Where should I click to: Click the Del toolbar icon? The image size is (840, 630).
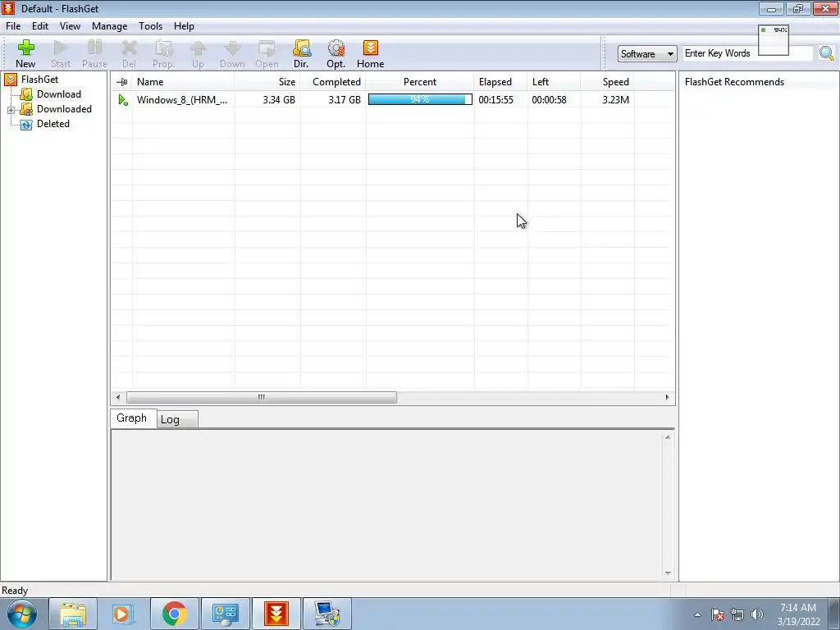point(129,53)
